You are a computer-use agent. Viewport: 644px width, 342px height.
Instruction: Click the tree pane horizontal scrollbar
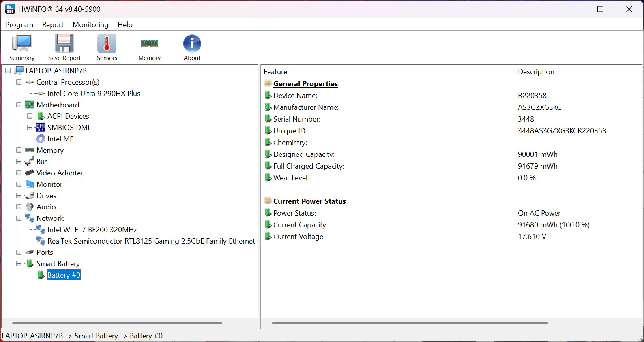117,323
